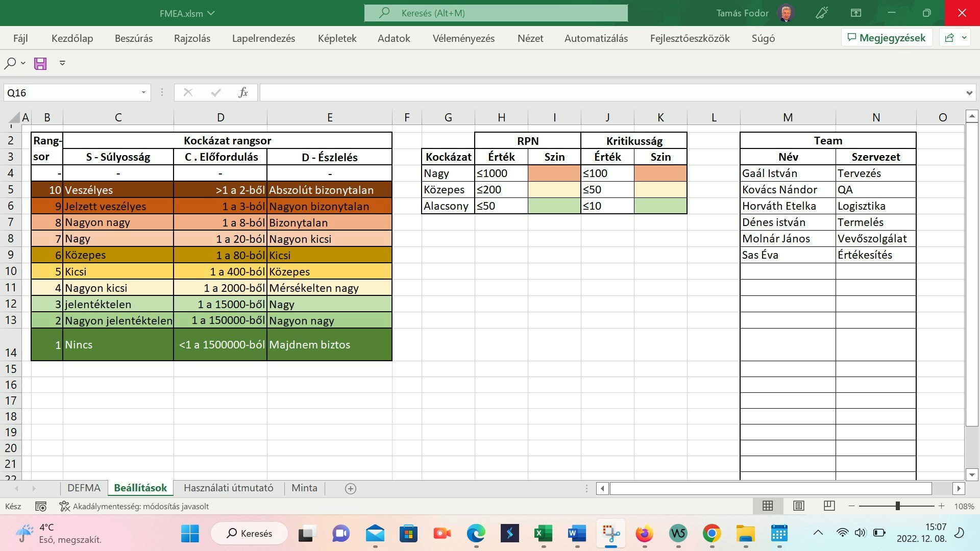Switch to the DEFMA sheet tab
980x551 pixels.
coord(84,488)
